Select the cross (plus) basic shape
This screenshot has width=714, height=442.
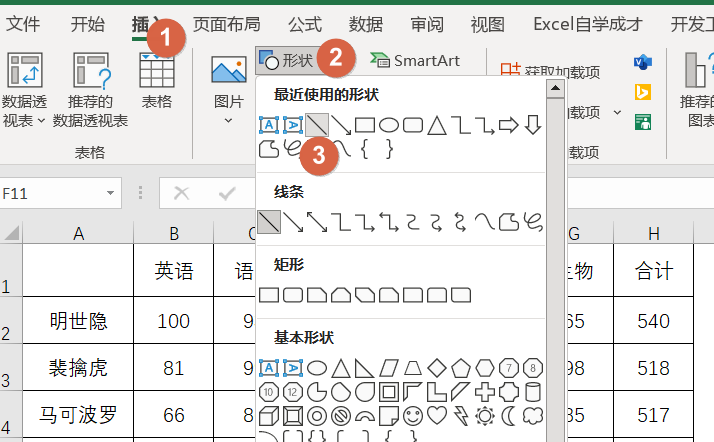[484, 392]
